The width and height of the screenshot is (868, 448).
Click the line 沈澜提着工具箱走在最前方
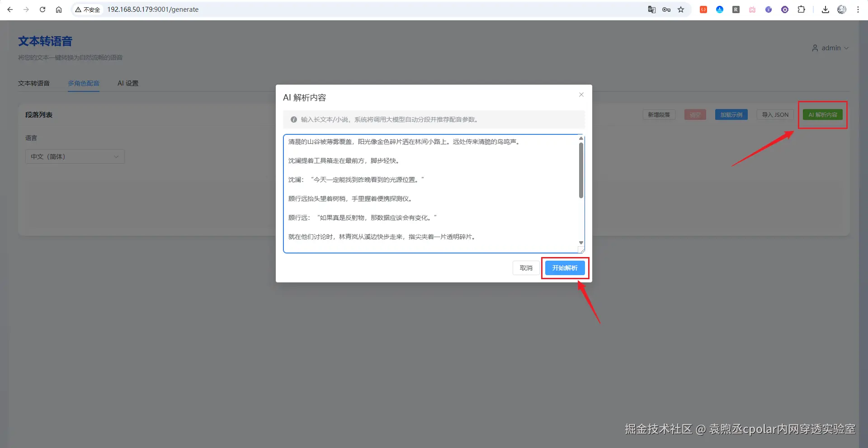pos(344,161)
